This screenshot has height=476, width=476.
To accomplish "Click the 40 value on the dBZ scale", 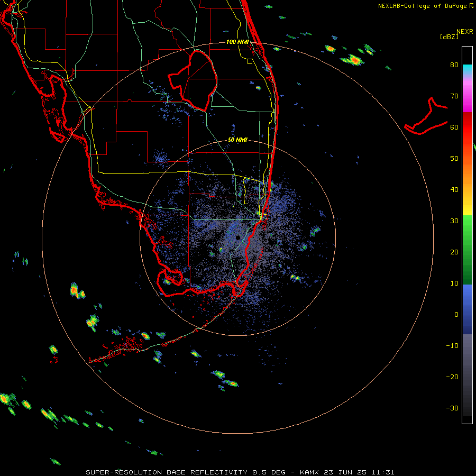I will [454, 190].
